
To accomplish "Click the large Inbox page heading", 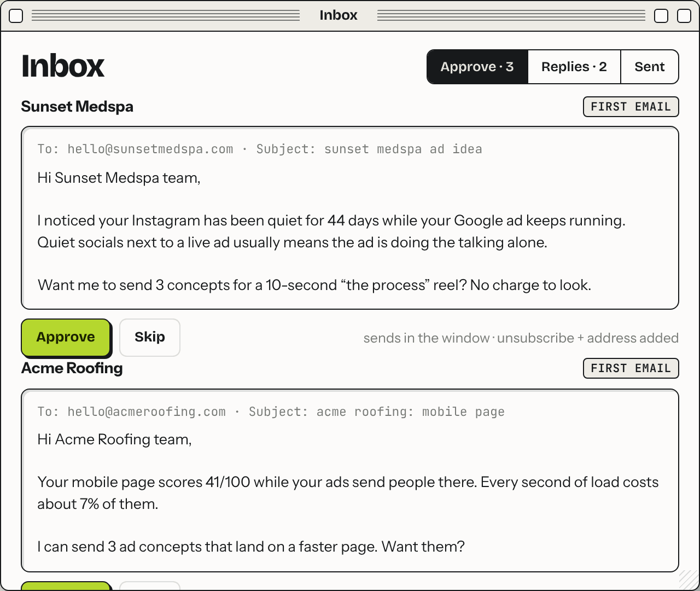I will coord(63,66).
